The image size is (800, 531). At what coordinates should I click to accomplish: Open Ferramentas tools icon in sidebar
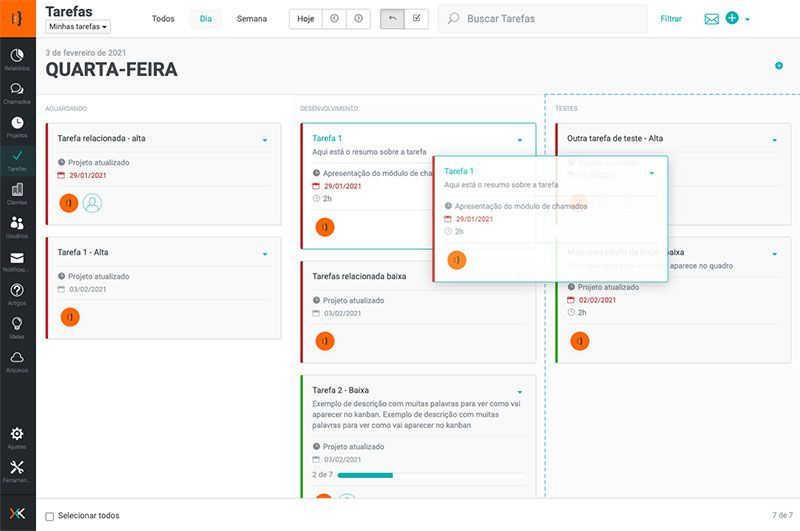pos(17,471)
